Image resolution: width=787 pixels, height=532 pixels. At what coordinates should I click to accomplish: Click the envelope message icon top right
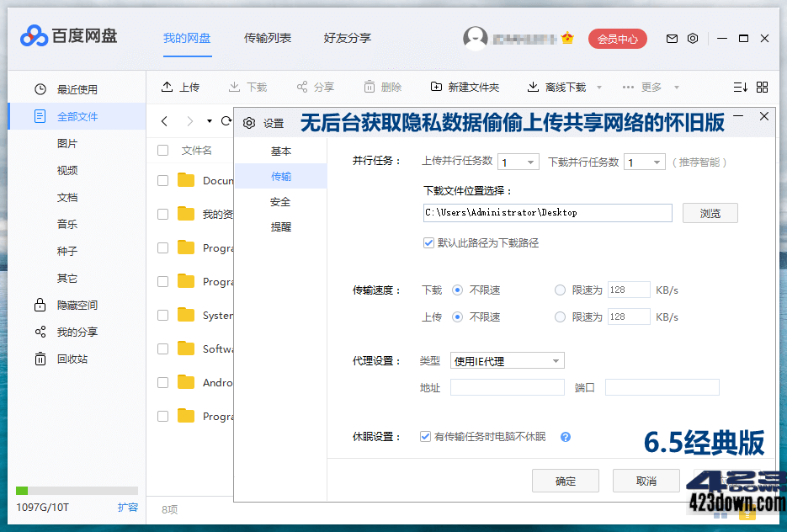click(x=672, y=39)
